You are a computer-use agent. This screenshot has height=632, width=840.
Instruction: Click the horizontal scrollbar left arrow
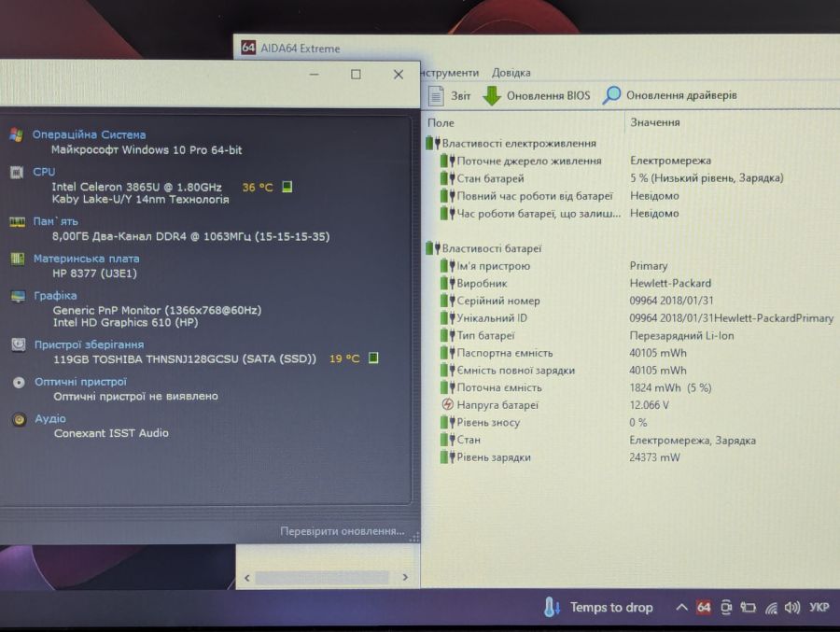click(247, 577)
